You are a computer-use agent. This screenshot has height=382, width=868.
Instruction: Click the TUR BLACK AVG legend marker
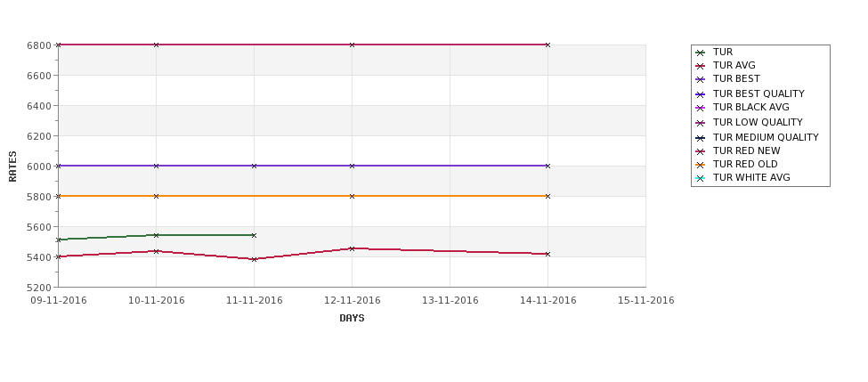701,108
